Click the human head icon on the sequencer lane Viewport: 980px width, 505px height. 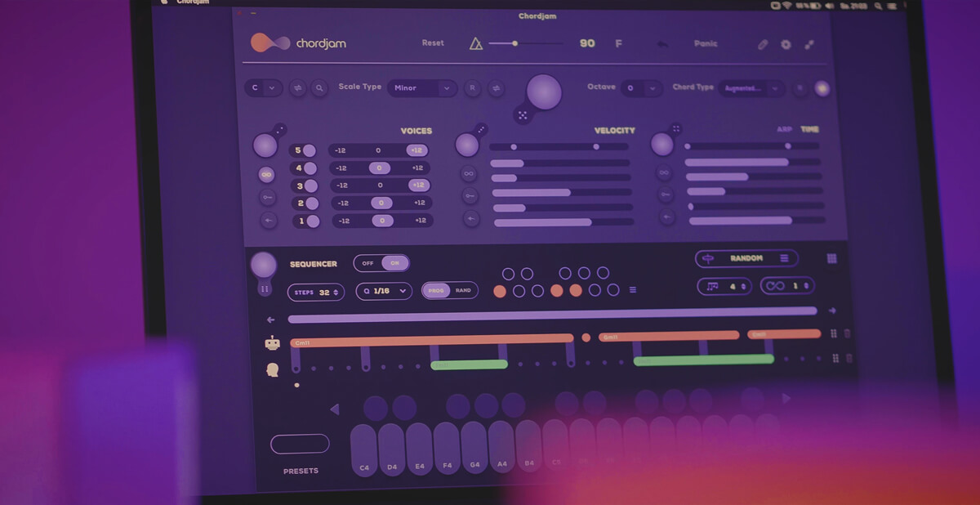tap(272, 369)
